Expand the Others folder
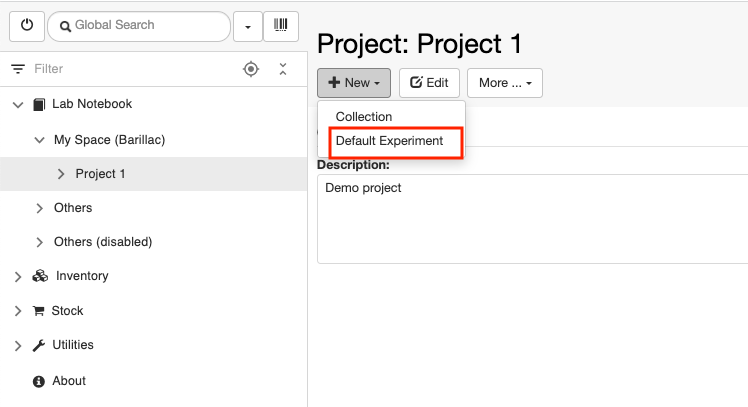This screenshot has width=748, height=407. tap(40, 208)
